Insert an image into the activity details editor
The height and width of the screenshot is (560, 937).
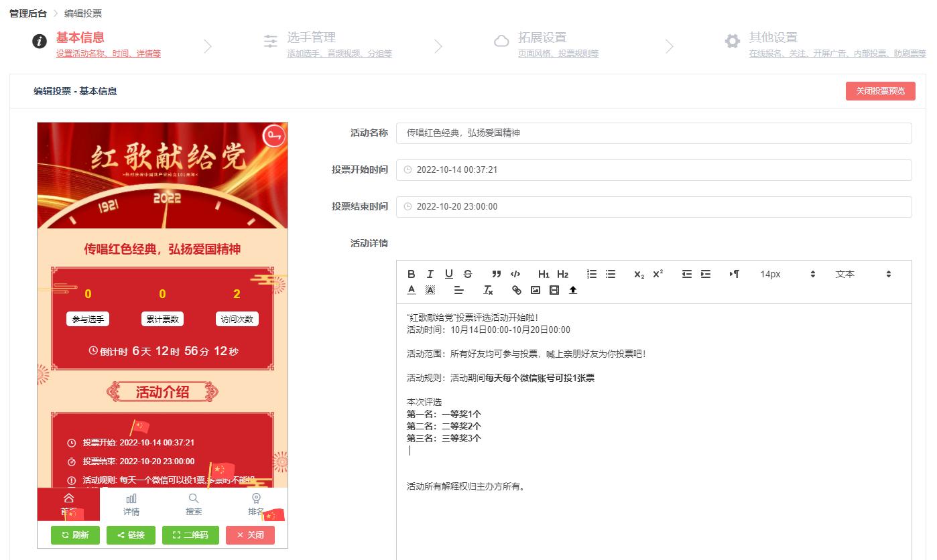(535, 289)
